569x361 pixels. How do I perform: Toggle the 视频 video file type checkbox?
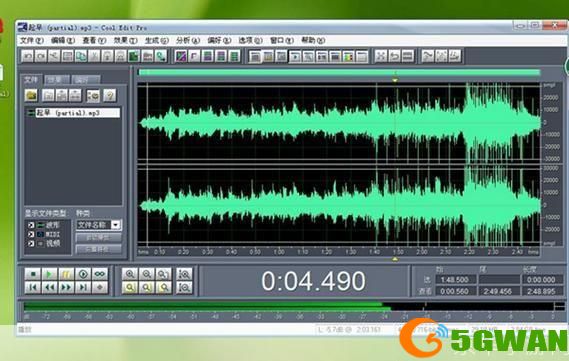[x=31, y=243]
